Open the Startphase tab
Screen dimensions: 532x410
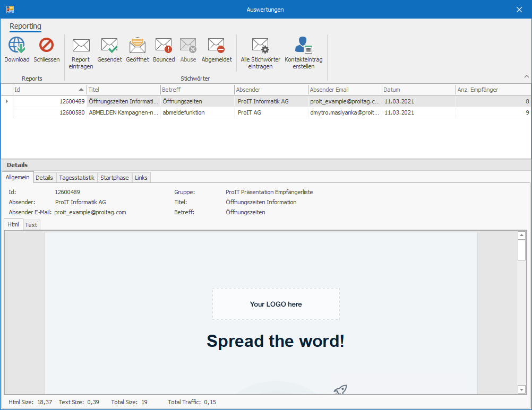click(x=115, y=178)
